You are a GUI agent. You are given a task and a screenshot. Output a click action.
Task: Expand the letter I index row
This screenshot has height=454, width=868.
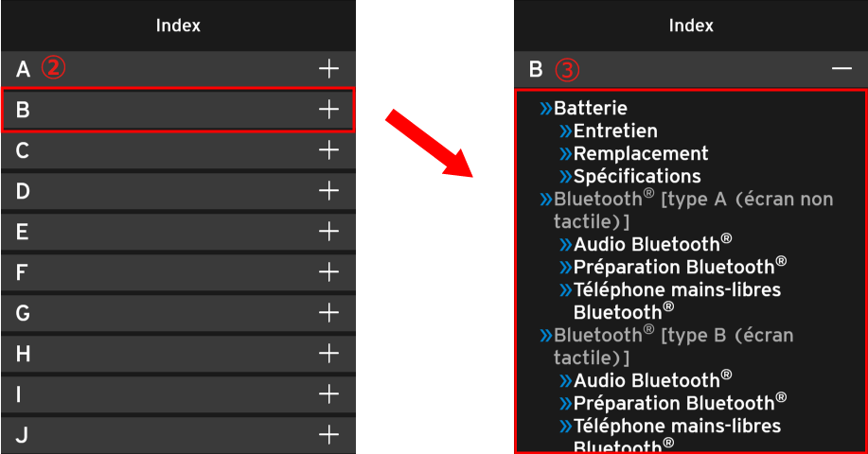tap(328, 393)
